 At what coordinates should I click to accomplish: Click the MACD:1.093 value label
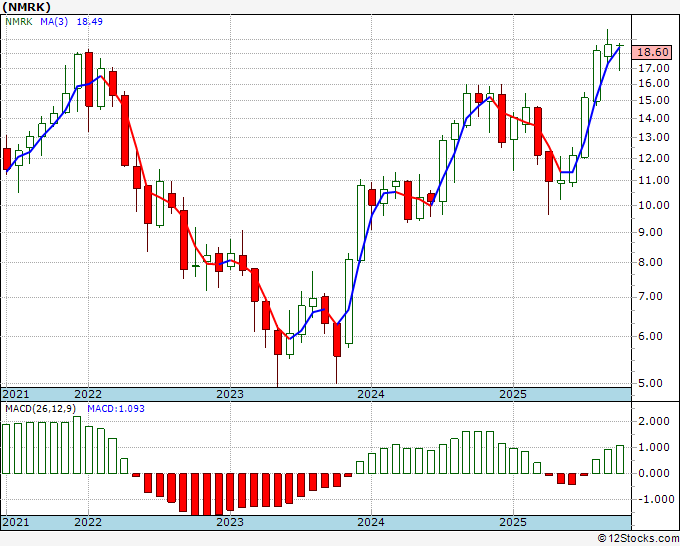coord(116,409)
